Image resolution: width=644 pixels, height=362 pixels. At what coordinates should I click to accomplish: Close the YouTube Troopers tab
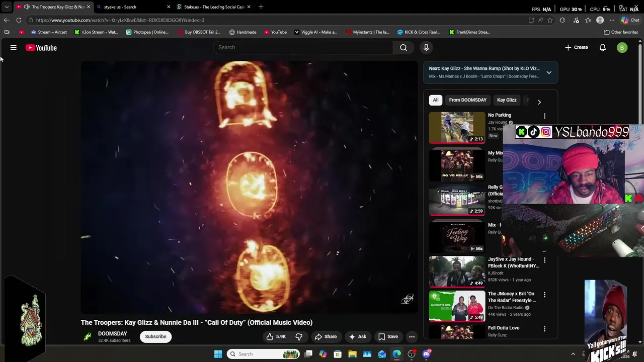[88, 7]
